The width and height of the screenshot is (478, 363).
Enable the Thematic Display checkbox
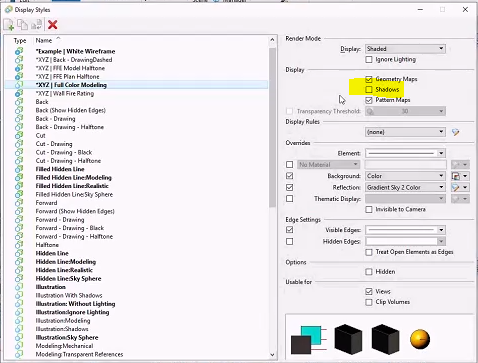[290, 199]
